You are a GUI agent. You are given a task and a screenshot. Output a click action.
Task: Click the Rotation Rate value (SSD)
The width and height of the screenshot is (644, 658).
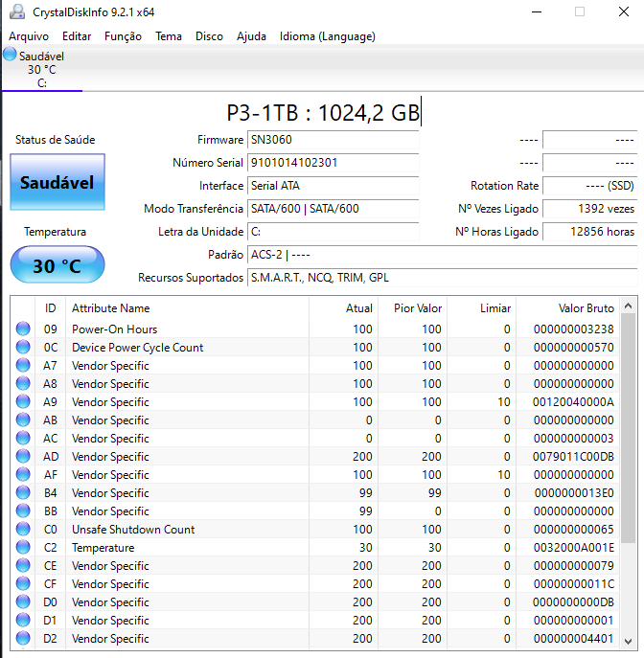coord(589,186)
